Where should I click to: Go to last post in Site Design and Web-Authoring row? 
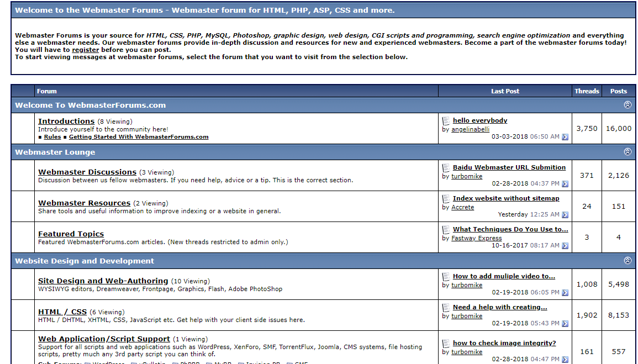pyautogui.click(x=565, y=293)
